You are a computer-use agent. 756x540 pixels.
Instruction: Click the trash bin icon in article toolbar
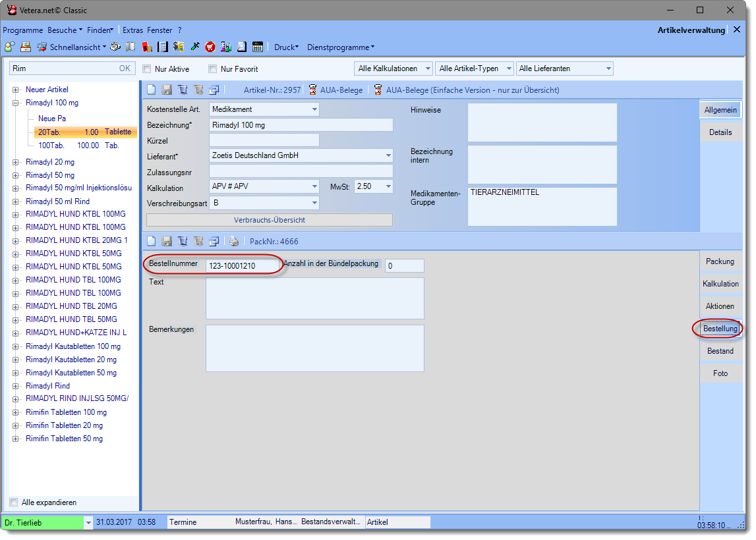(183, 90)
